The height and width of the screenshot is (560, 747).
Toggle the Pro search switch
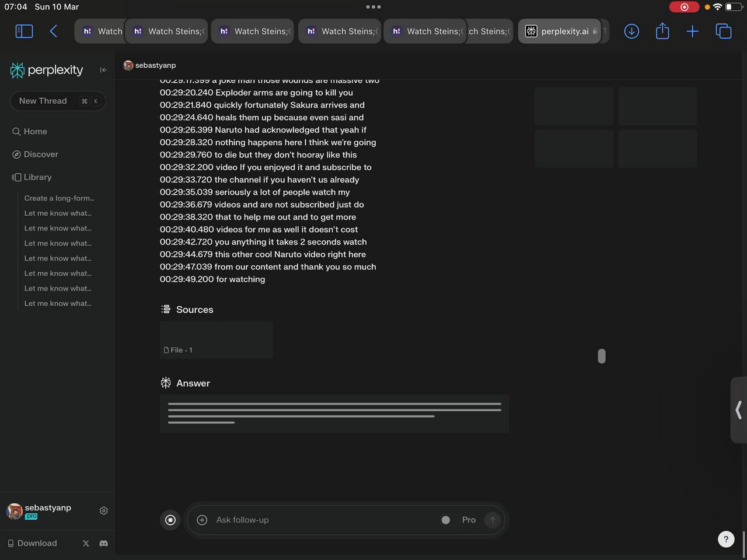(449, 520)
